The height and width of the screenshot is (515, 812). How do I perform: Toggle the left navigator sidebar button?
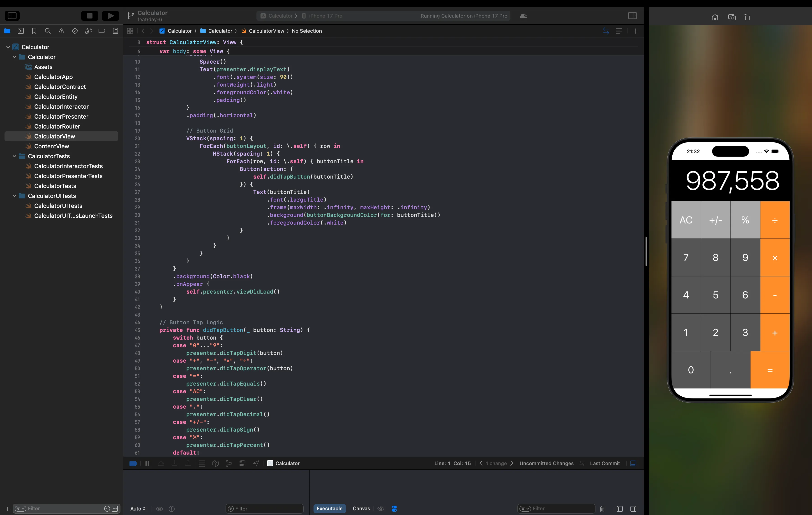(x=12, y=16)
